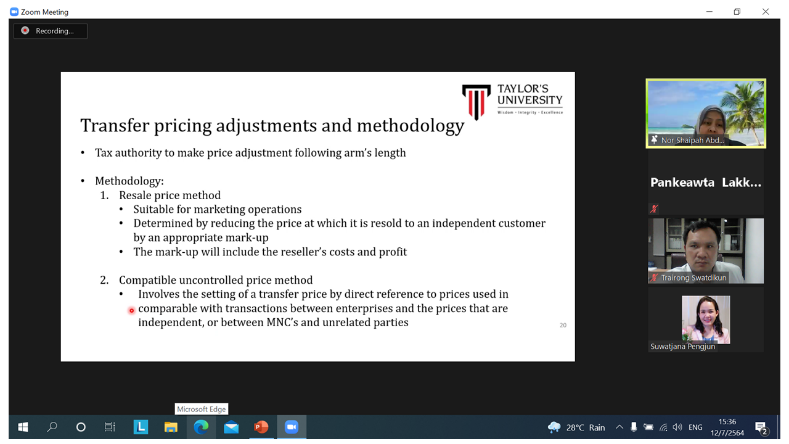789x444 pixels.
Task: Open Task View from the taskbar
Action: point(111,427)
